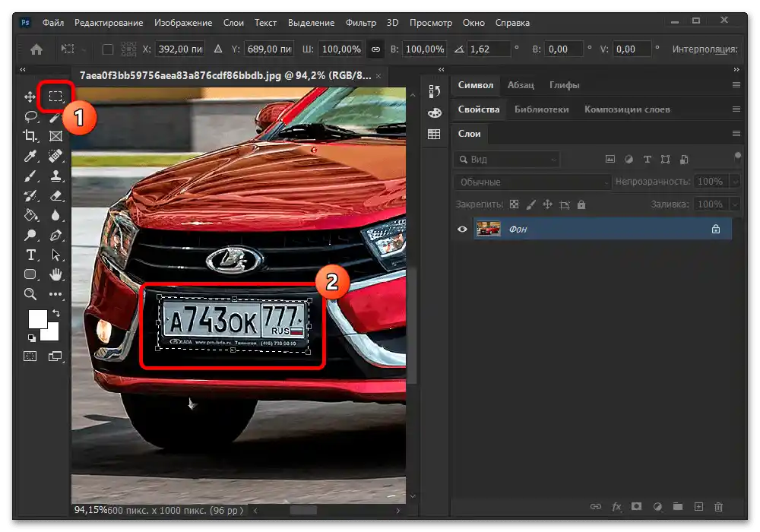Select the Rounded Rectangle shape tool
This screenshot has width=760, height=532.
(x=30, y=274)
